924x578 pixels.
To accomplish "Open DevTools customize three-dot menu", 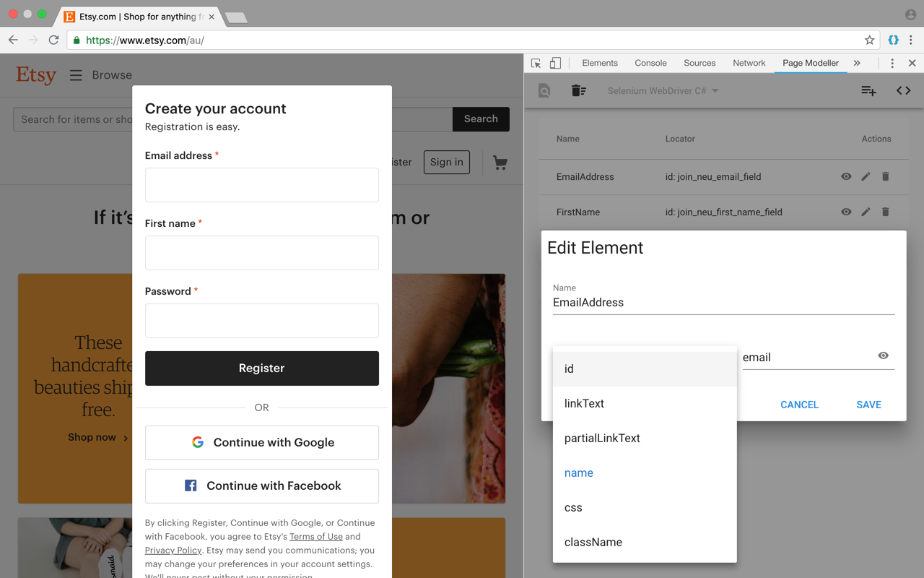I will (x=892, y=64).
